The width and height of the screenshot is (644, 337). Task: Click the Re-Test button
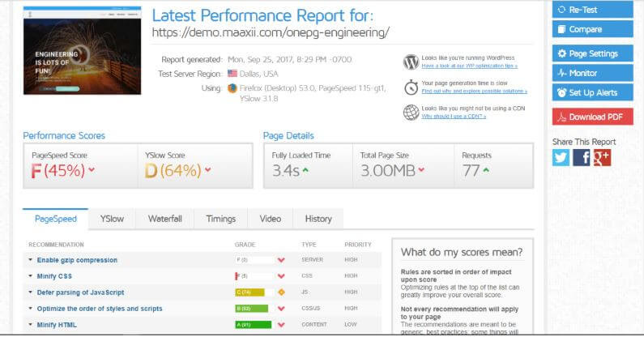click(x=593, y=10)
